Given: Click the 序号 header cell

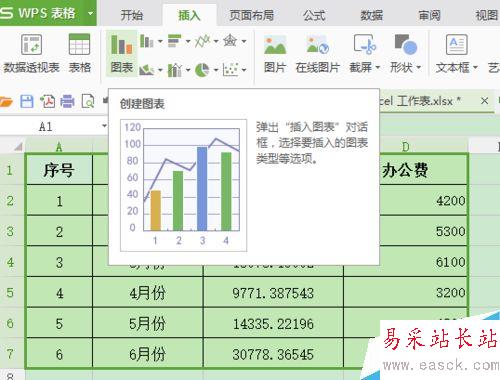Looking at the screenshot, I should [x=59, y=170].
